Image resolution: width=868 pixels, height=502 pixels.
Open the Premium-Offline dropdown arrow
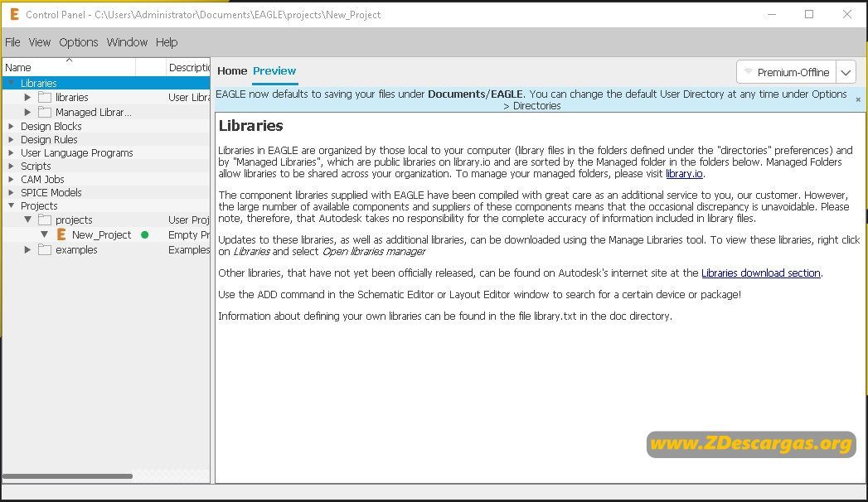pos(846,72)
